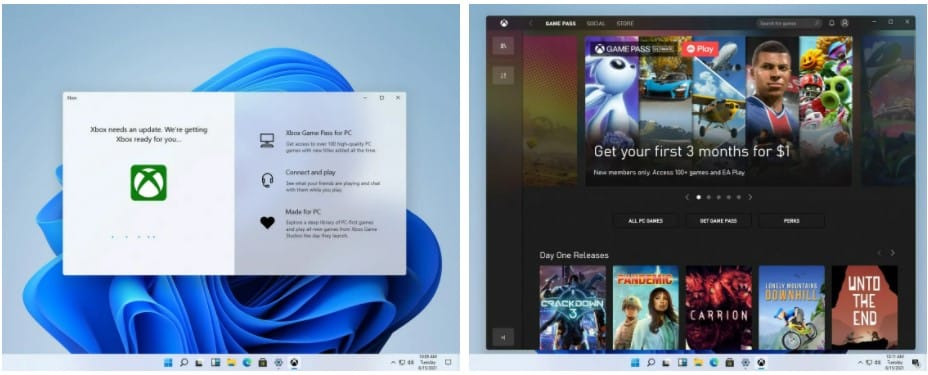Click the EA Play badge on hero banner
The image size is (928, 375).
(x=700, y=49)
